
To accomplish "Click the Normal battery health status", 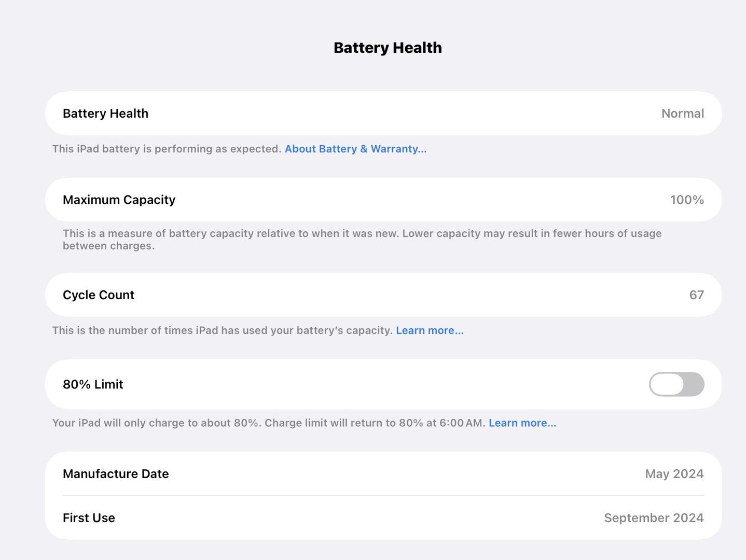I will coord(682,114).
